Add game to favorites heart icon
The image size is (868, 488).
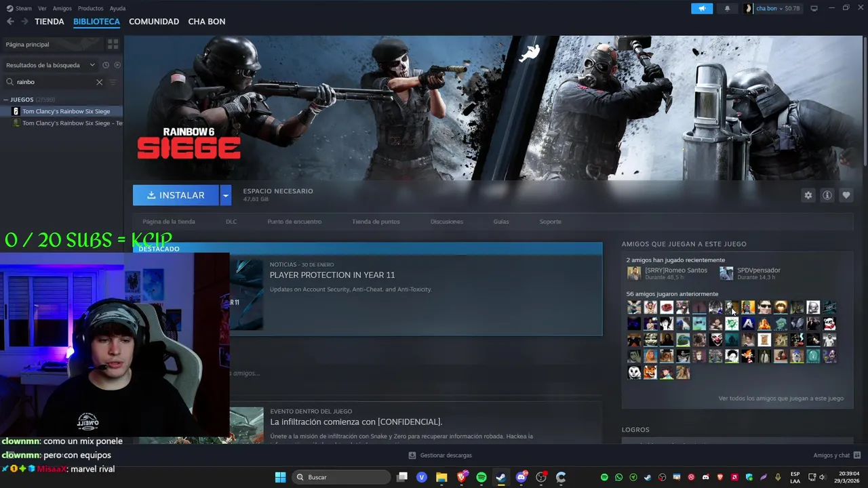(x=846, y=195)
